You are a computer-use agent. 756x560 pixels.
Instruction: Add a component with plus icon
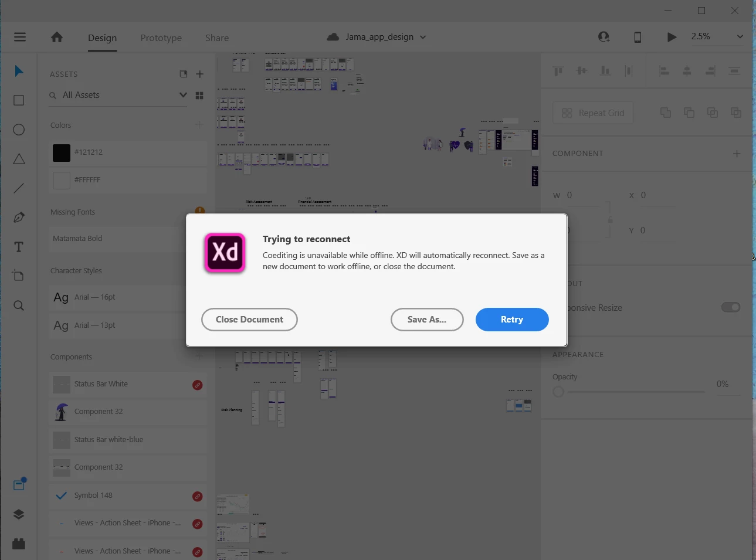pos(737,154)
